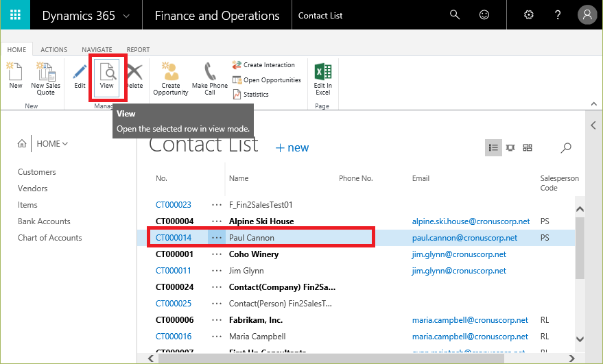Switch to tiles grid view icon
The height and width of the screenshot is (364, 603).
click(528, 147)
